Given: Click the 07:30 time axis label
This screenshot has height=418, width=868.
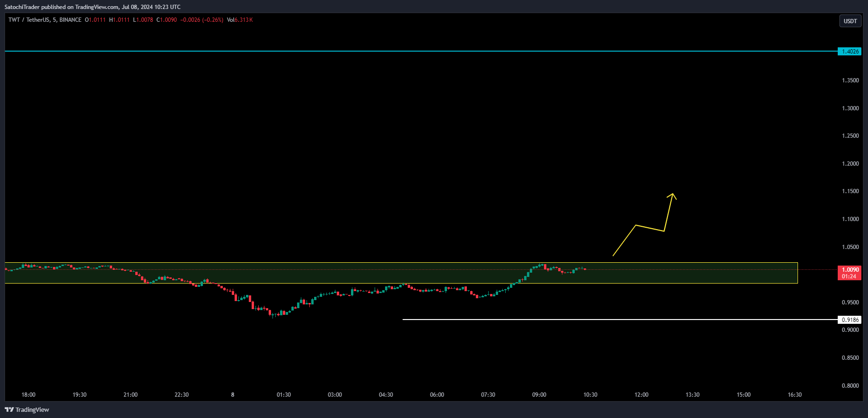Looking at the screenshot, I should [488, 395].
